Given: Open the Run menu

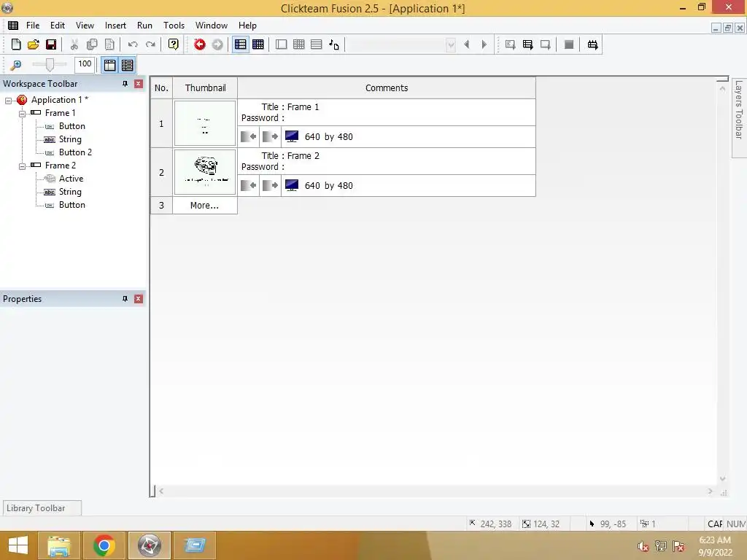Looking at the screenshot, I should click(145, 26).
